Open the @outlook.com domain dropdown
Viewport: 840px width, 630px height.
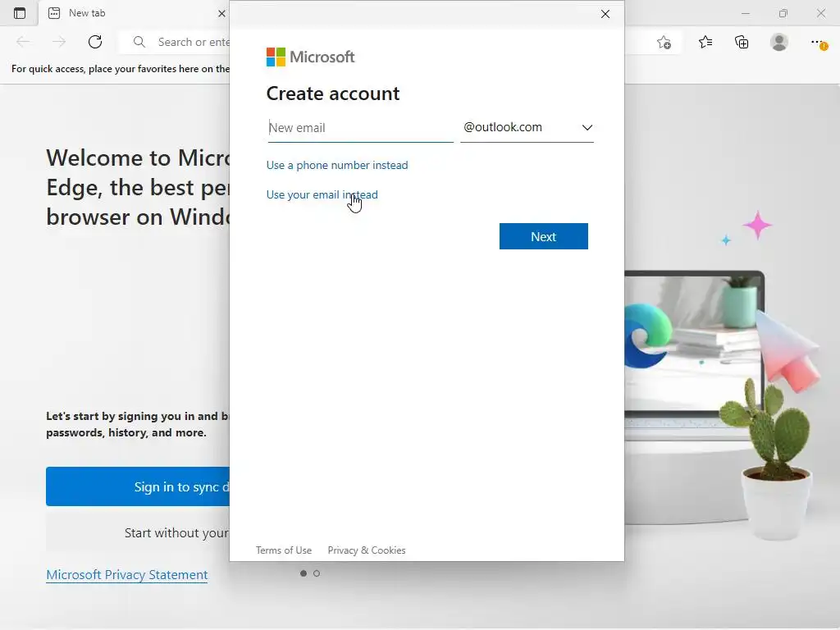click(527, 127)
